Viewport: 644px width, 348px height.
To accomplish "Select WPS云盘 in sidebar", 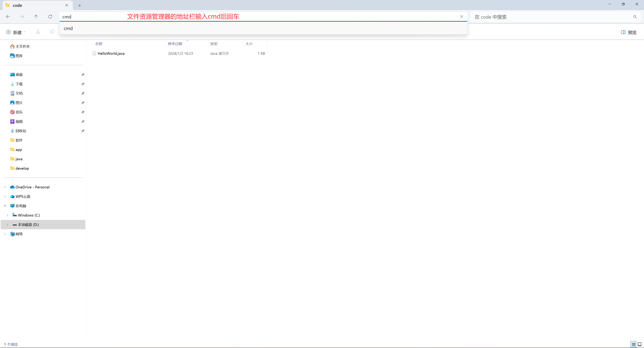I will pos(20,196).
